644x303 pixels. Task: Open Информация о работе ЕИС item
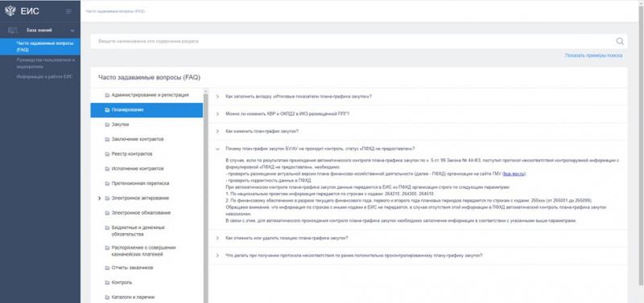click(45, 76)
